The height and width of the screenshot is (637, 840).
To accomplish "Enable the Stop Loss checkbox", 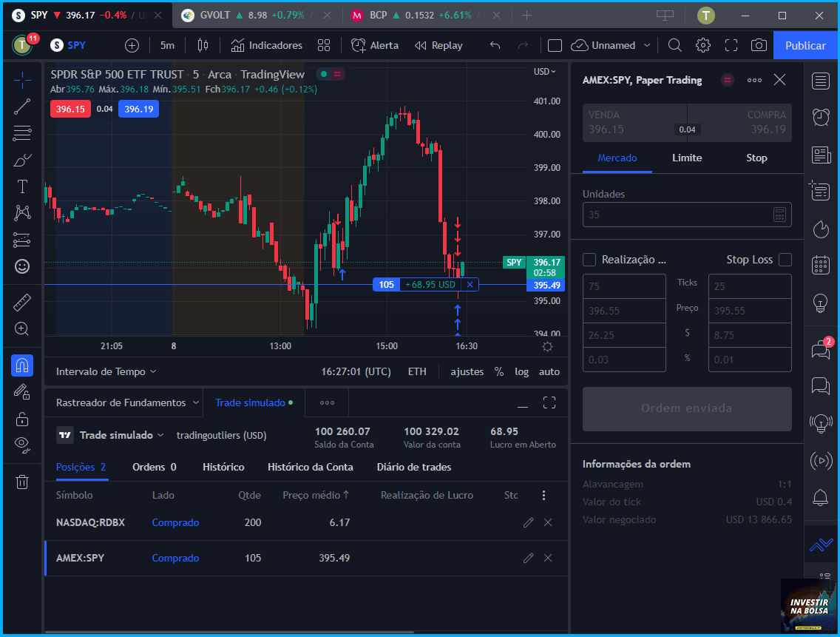I will 785,260.
